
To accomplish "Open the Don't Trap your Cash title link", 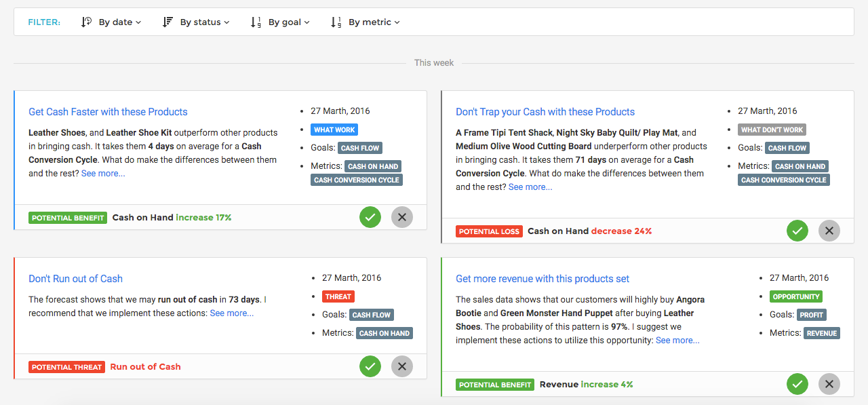I will point(545,112).
